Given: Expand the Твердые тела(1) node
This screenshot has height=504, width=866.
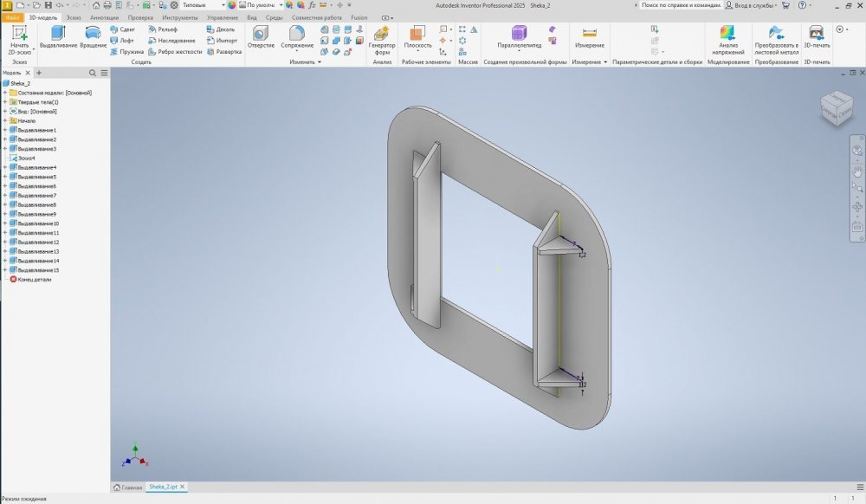Looking at the screenshot, I should pyautogui.click(x=4, y=102).
